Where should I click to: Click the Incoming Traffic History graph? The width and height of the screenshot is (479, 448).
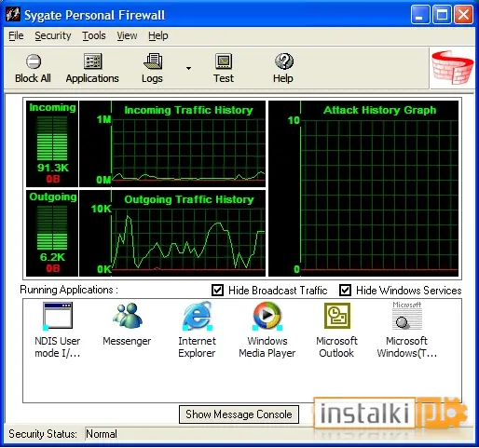[172, 143]
